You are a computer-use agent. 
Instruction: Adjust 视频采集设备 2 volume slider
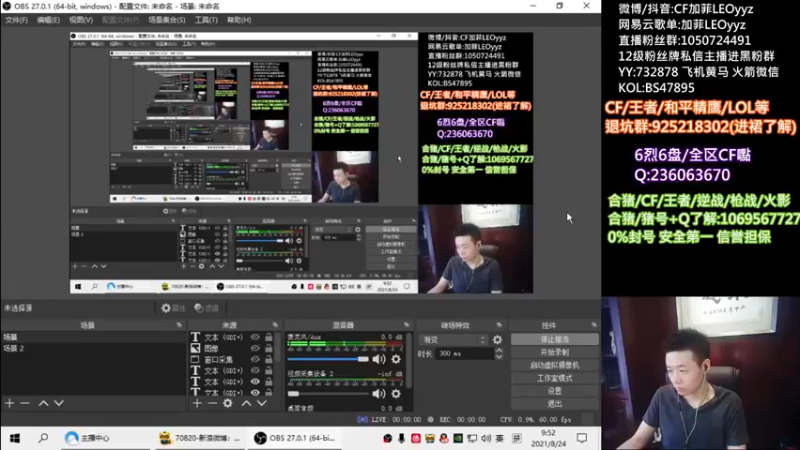[328, 393]
